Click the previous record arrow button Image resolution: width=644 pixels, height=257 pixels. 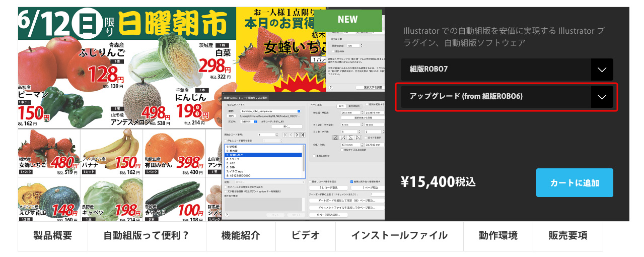click(x=290, y=135)
